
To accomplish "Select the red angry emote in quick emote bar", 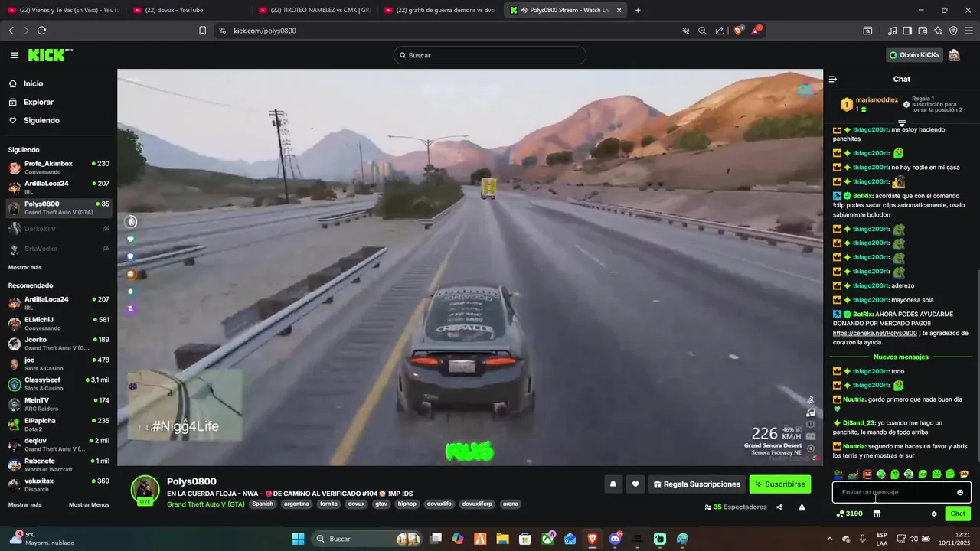I will 867,474.
